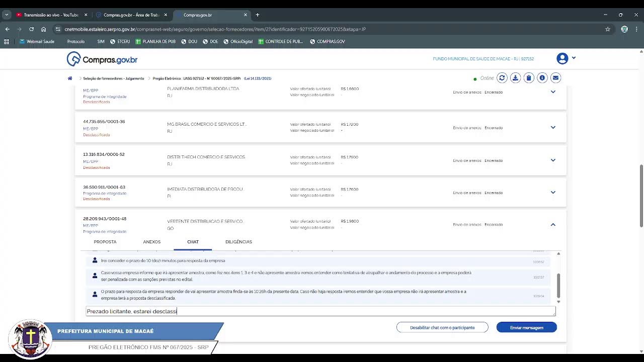Screen dimensions: 644x362
Task: Open the DILIGÊNCIAS tab
Action: (x=238, y=242)
